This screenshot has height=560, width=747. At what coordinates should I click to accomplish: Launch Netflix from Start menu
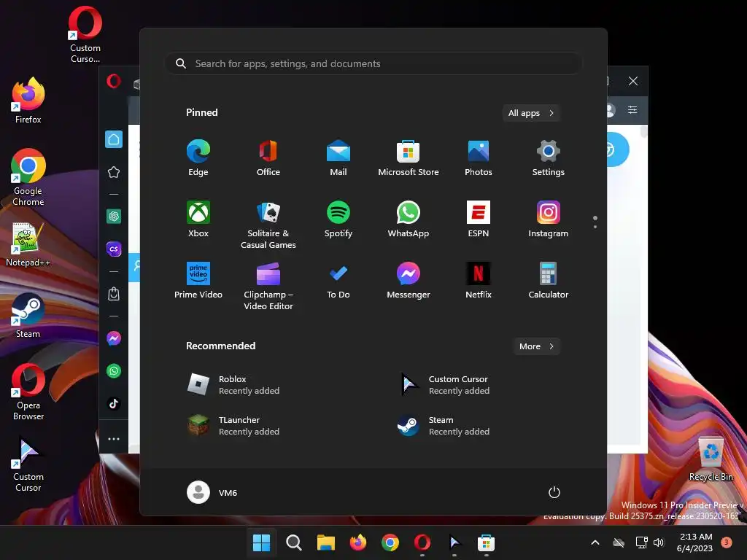coord(479,281)
